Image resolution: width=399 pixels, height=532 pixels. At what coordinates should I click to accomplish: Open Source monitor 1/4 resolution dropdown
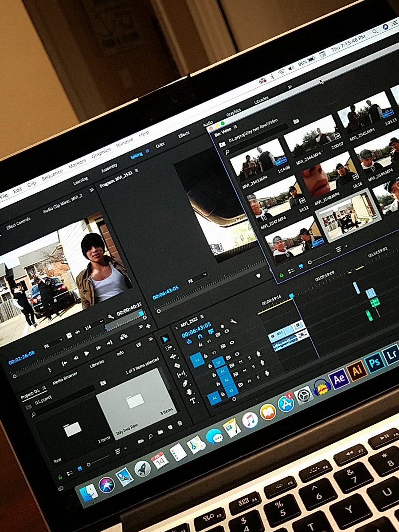[94, 325]
